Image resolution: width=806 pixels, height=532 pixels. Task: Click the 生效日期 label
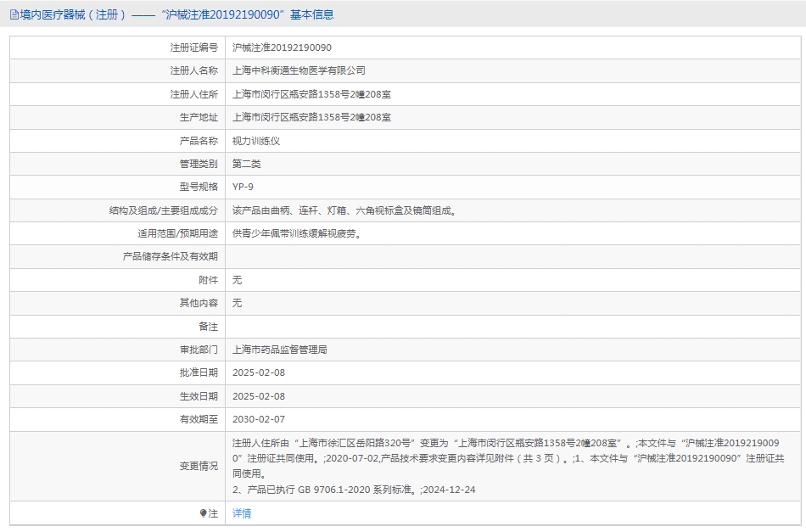(199, 397)
